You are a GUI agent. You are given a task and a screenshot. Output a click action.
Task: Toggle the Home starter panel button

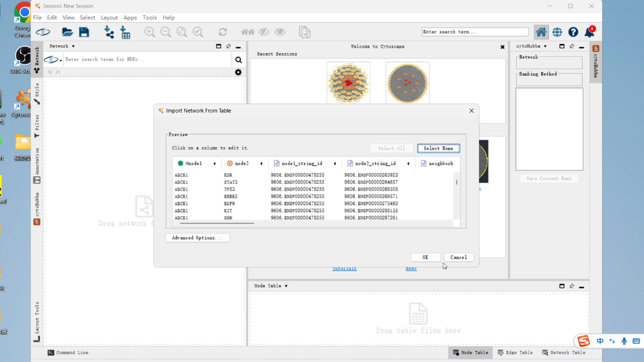pos(541,32)
